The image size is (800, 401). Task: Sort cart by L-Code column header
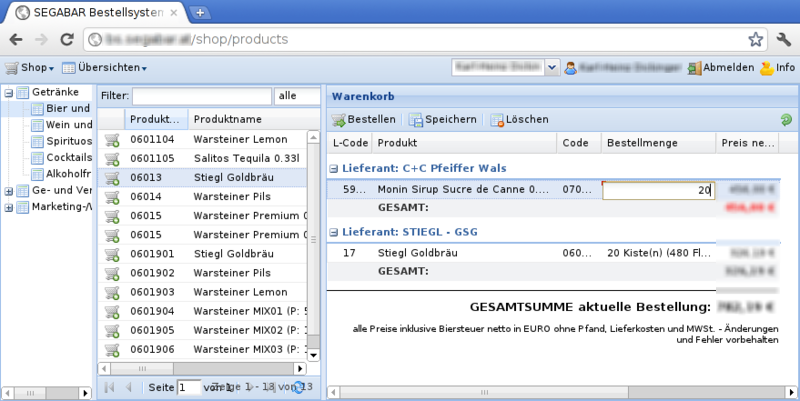[x=350, y=143]
